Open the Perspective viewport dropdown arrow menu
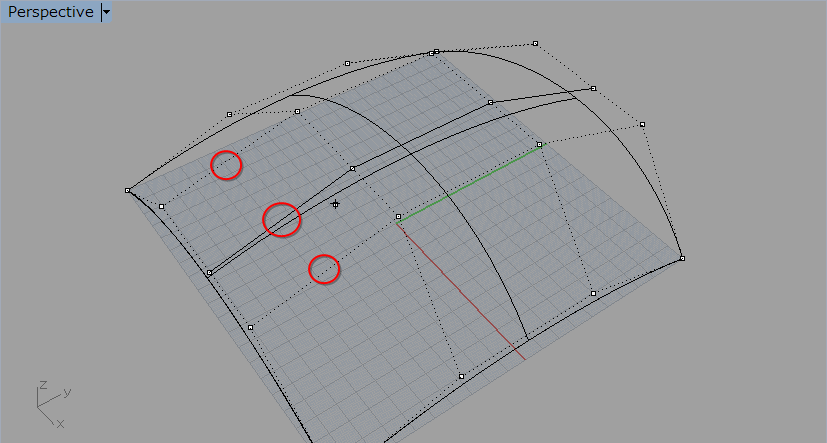The image size is (827, 443). (107, 12)
